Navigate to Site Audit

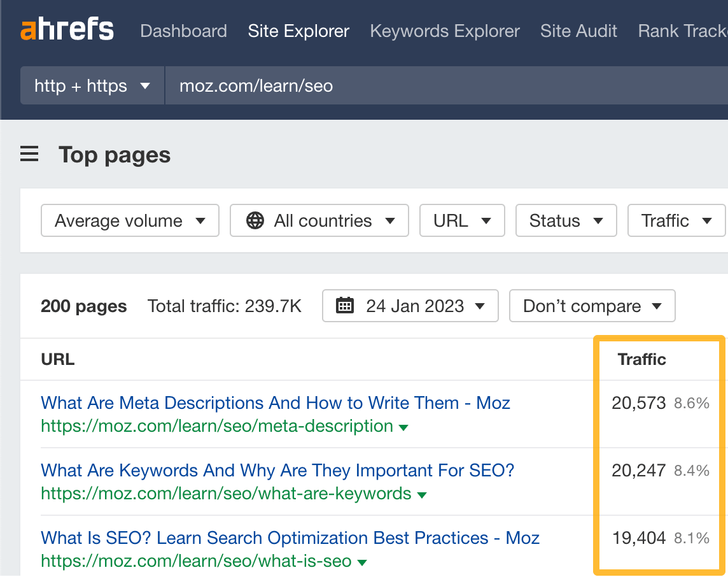point(578,31)
